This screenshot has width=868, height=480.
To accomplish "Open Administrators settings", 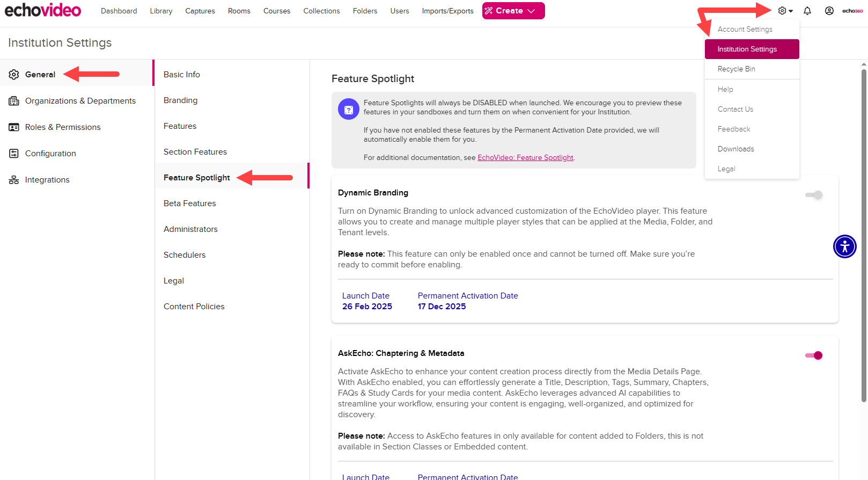I will pyautogui.click(x=232, y=229).
